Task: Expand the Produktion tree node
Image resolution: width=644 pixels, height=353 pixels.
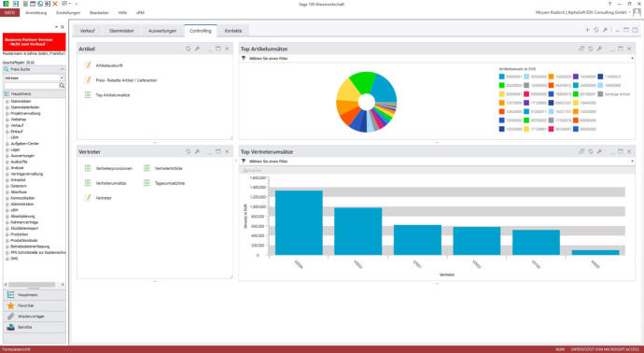Action: pos(7,234)
